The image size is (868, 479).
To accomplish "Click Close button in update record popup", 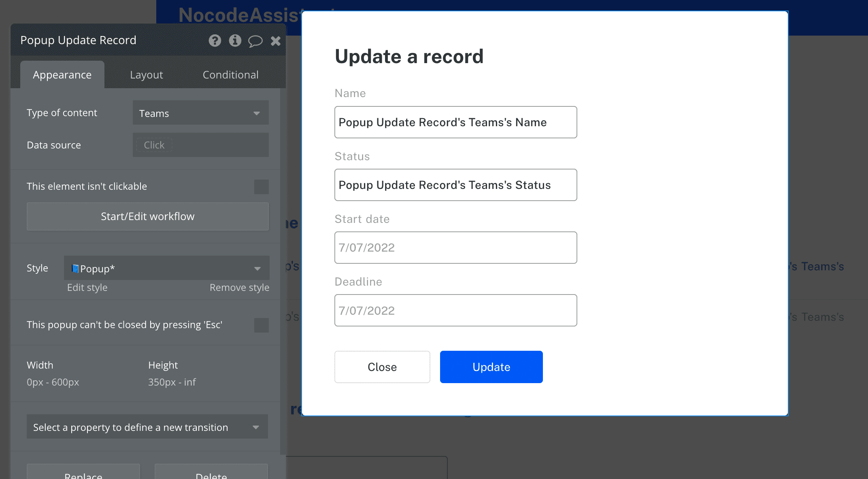I will [382, 366].
